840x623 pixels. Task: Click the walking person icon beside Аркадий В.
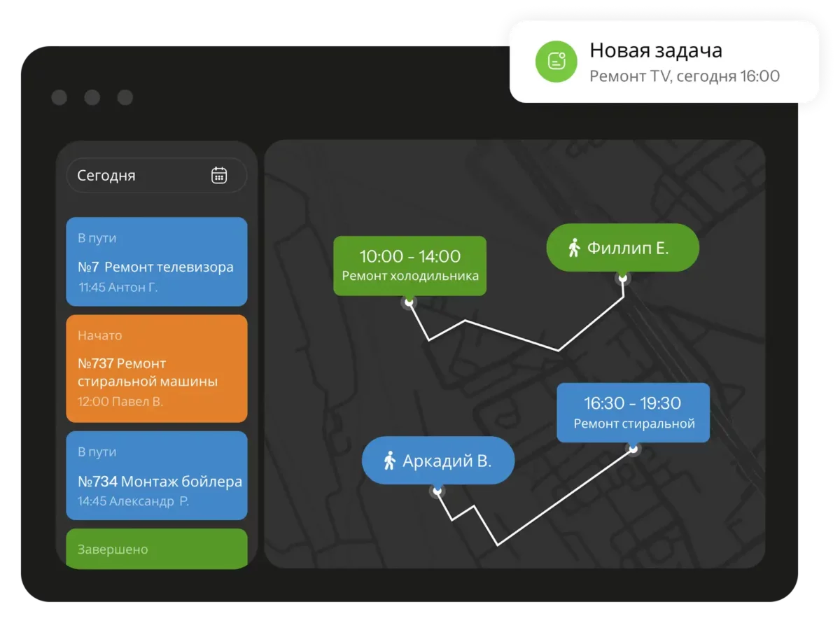pos(390,461)
